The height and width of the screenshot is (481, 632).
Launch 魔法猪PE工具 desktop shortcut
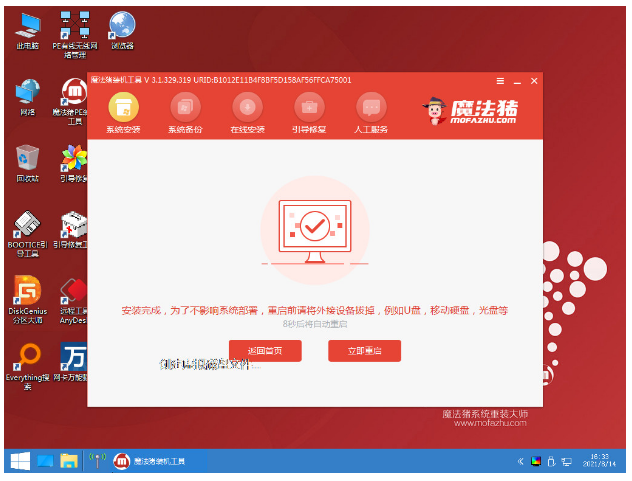73,102
